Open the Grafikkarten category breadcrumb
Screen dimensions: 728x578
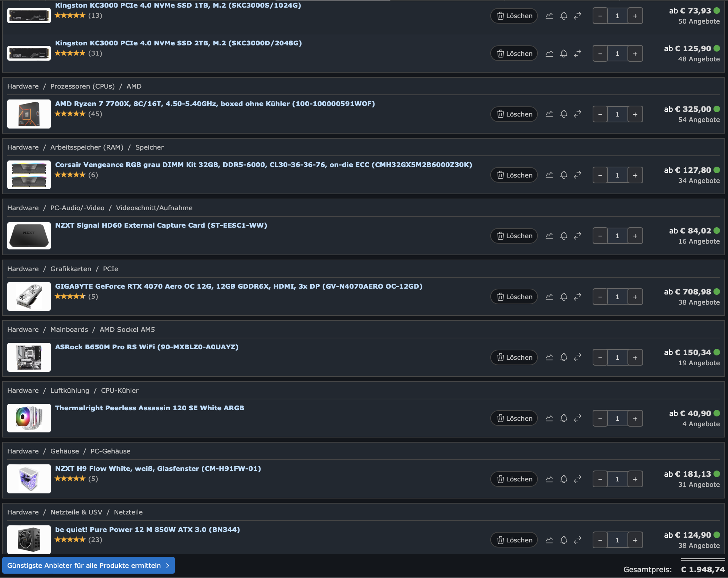point(71,269)
